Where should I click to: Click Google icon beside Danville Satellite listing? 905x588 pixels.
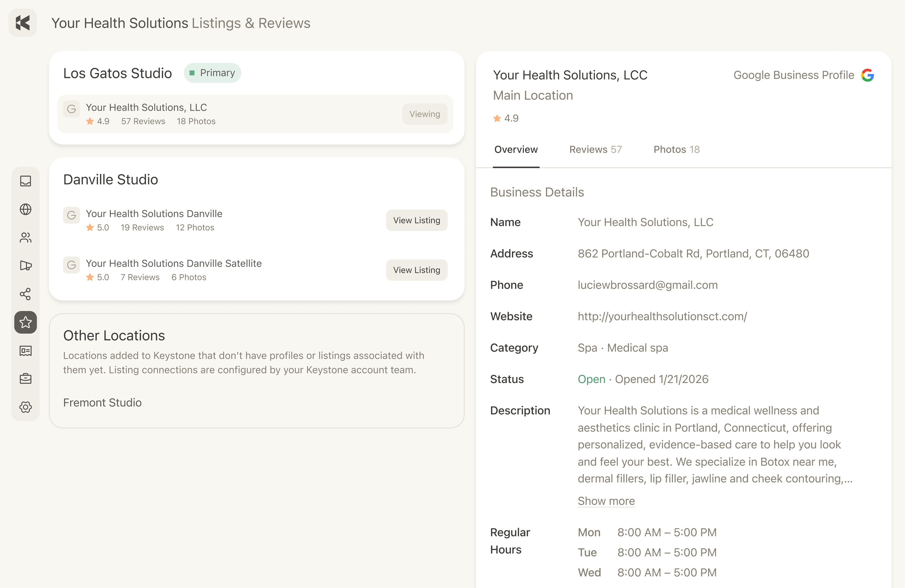[71, 265]
